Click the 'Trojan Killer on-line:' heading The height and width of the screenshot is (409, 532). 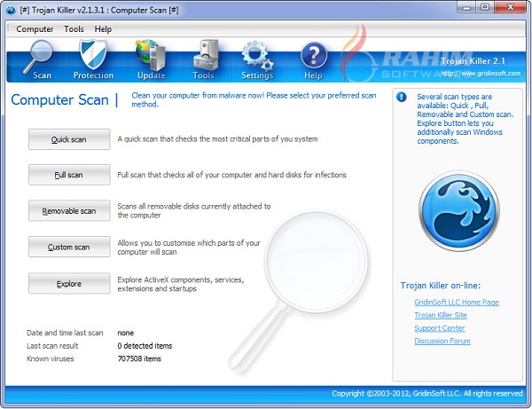tap(441, 286)
